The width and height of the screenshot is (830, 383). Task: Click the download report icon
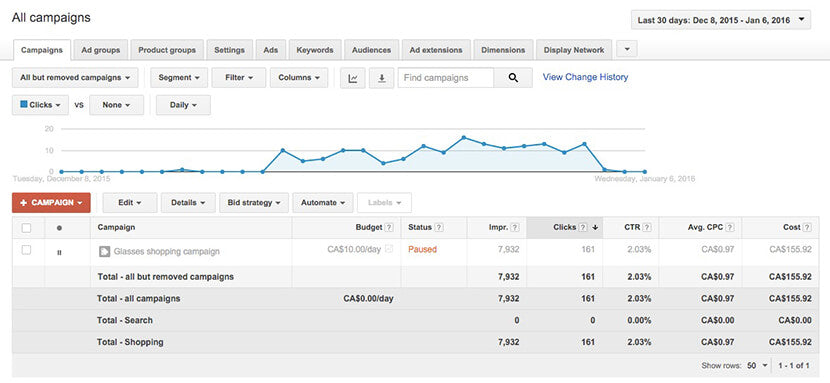(x=382, y=78)
